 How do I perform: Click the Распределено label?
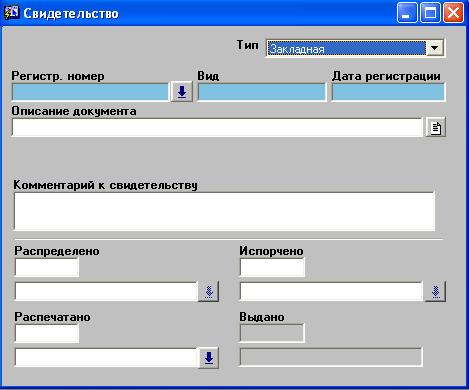click(57, 251)
